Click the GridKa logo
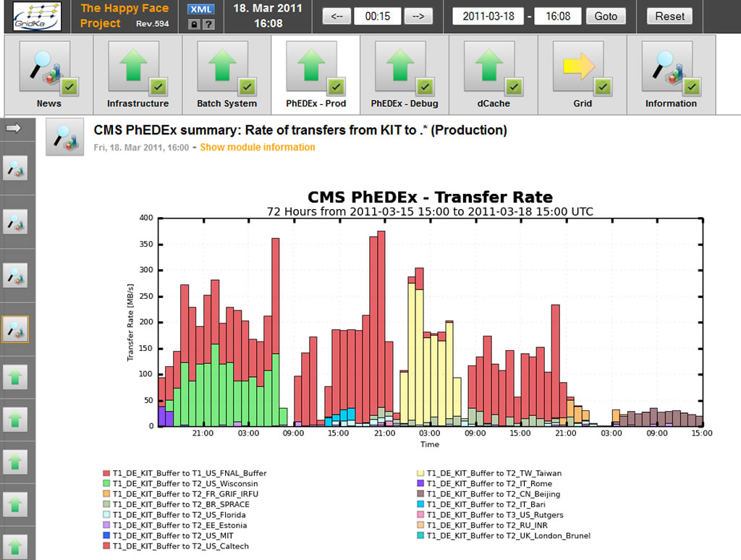This screenshot has height=560, width=741. point(37,17)
